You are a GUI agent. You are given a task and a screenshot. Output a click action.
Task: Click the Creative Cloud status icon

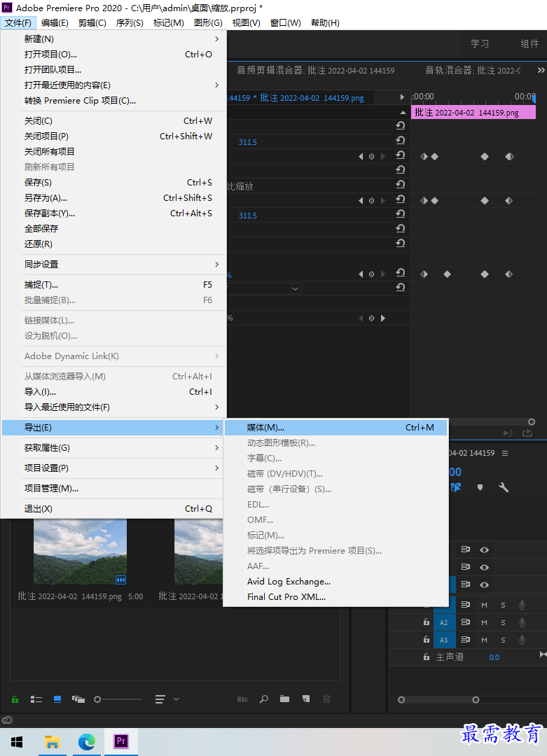point(7,720)
